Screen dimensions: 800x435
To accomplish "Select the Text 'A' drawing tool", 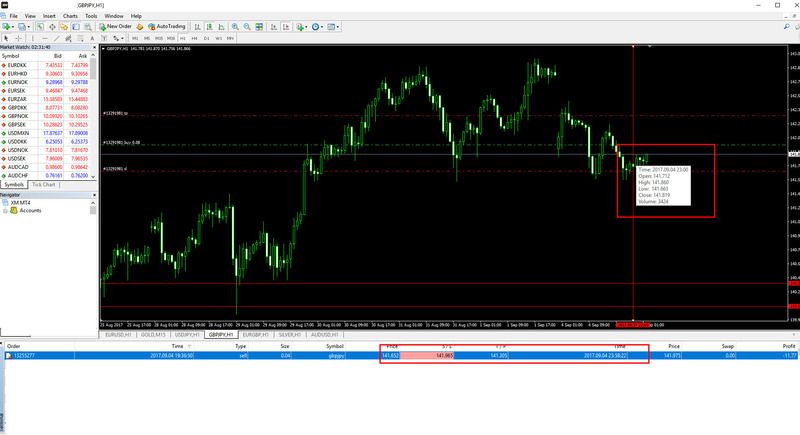I will pos(92,38).
